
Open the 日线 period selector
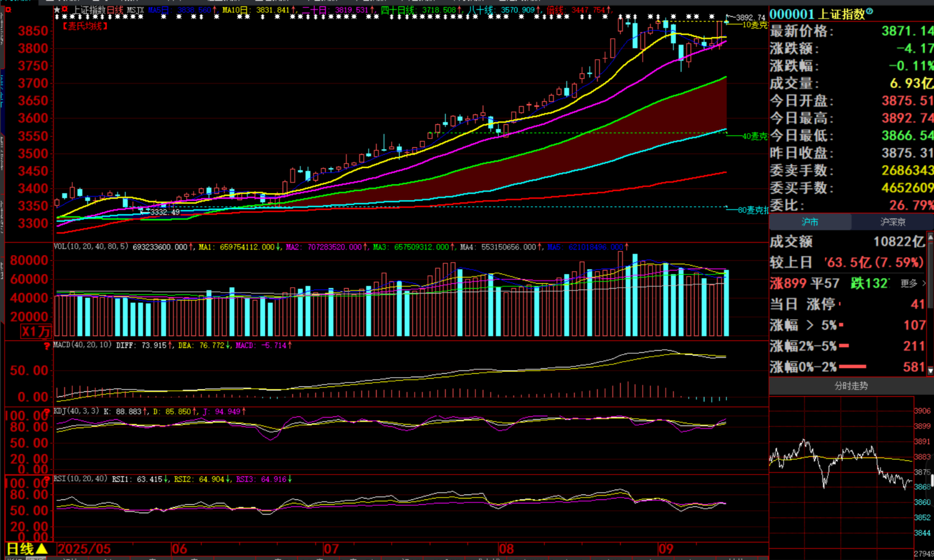click(27, 549)
